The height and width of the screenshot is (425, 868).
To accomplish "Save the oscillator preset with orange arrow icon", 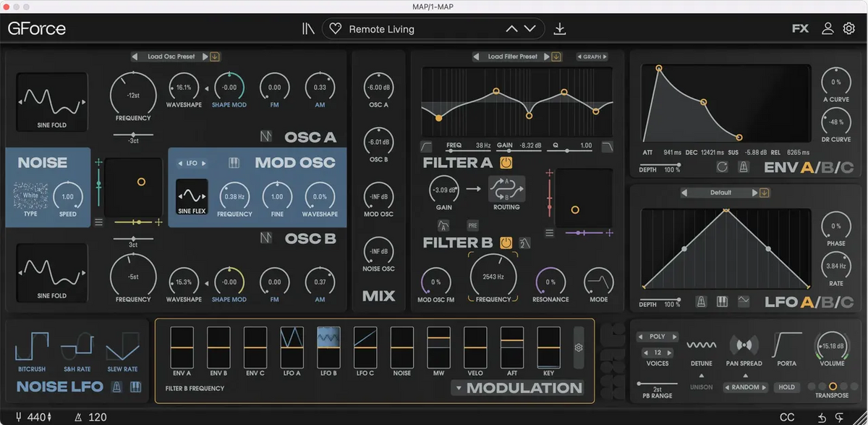I will (x=215, y=56).
